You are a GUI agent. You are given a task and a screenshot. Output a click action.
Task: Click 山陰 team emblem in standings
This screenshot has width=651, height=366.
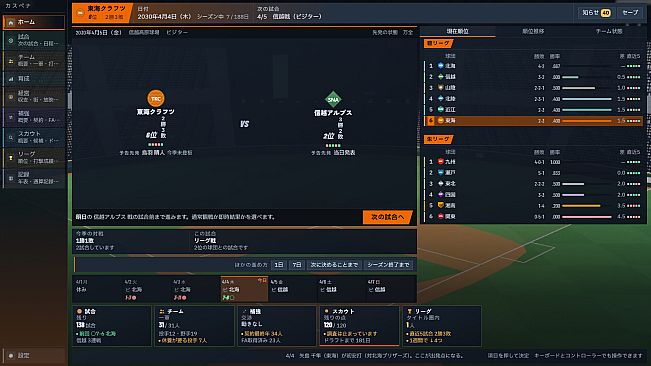[441, 88]
